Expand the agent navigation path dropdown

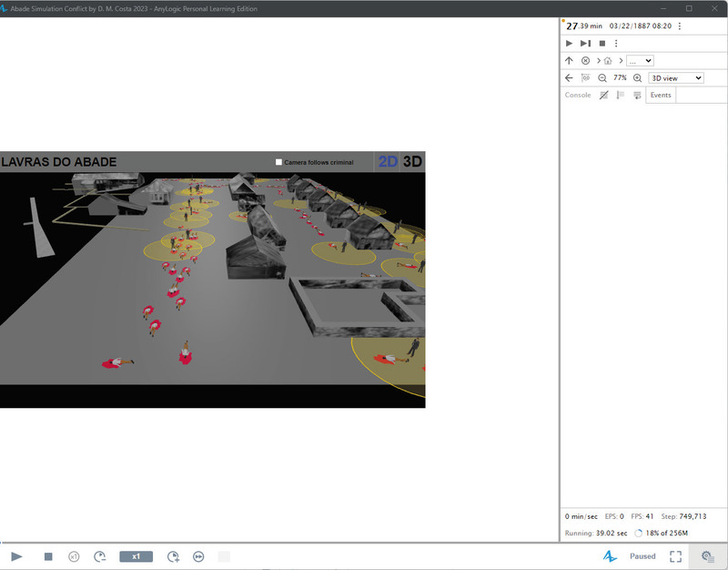point(640,61)
